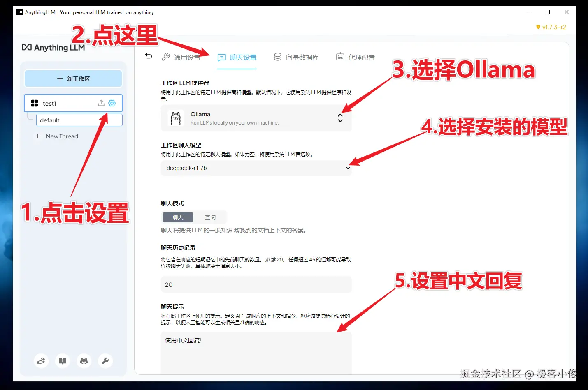Open the 代理配置 agent config tab
Image resolution: width=588 pixels, height=390 pixels.
pos(356,57)
